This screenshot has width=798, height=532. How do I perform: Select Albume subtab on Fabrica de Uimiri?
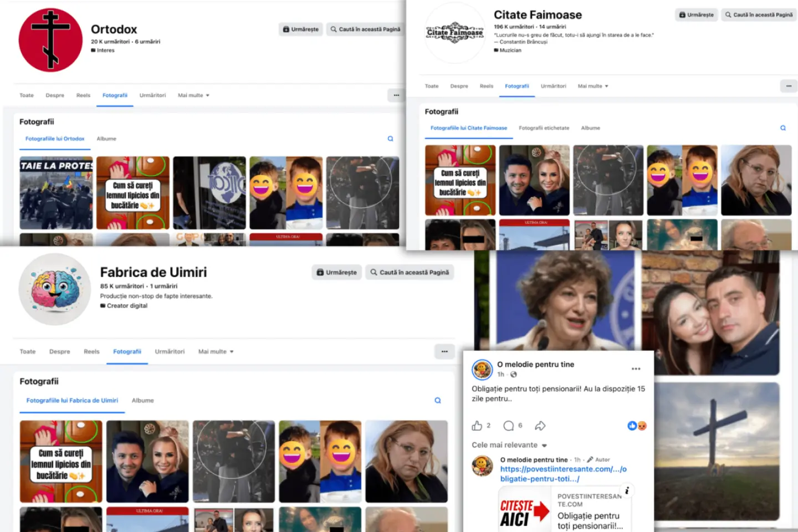coord(143,400)
